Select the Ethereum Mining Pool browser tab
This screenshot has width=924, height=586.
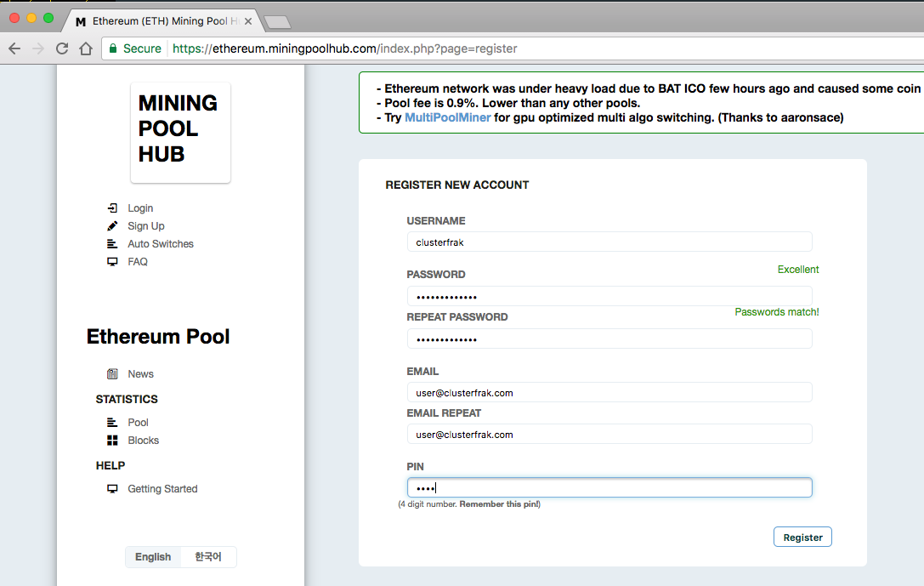coord(157,20)
